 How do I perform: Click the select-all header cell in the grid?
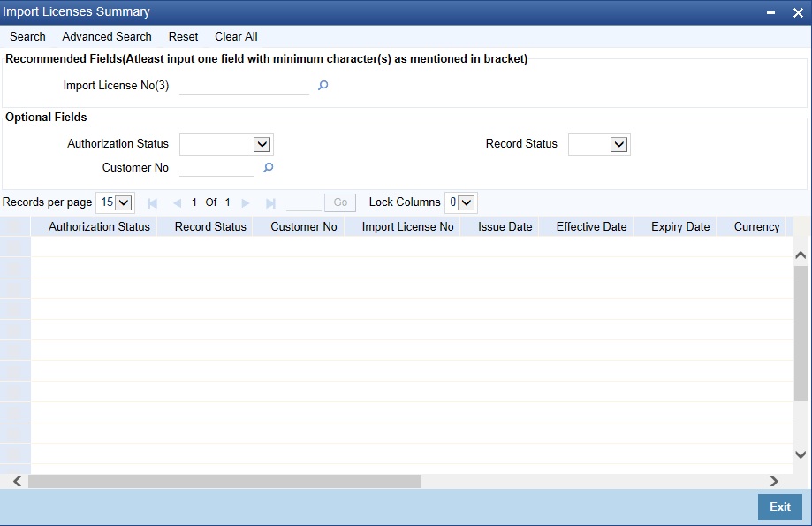coord(15,227)
